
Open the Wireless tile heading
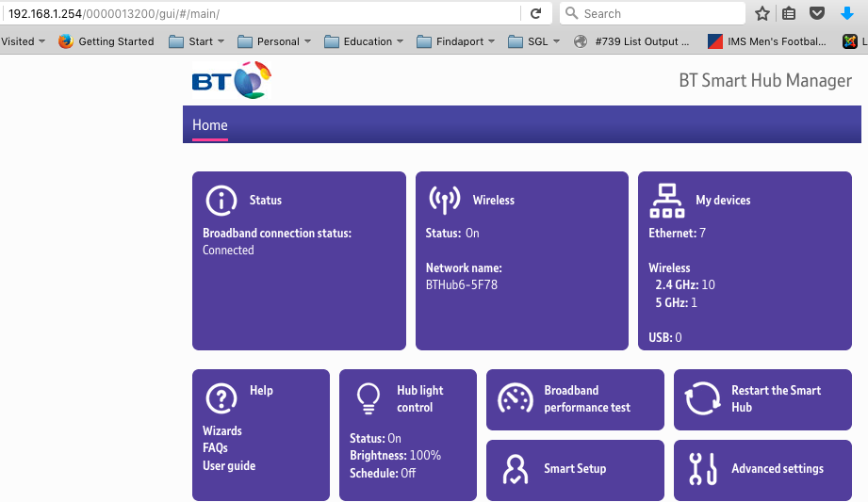tap(493, 201)
